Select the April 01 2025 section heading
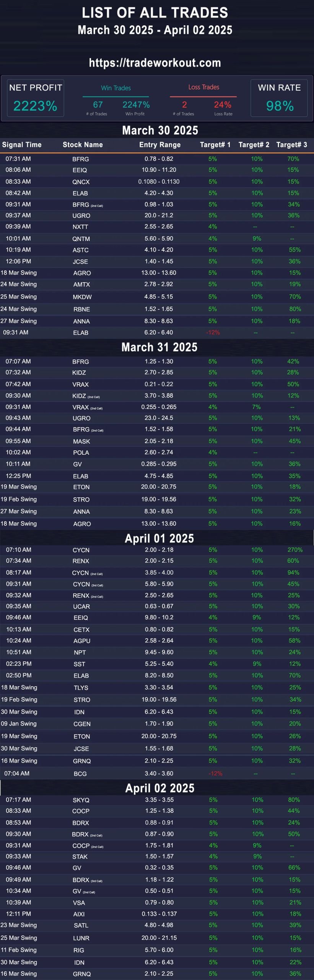The image size is (314, 980). [x=159, y=538]
